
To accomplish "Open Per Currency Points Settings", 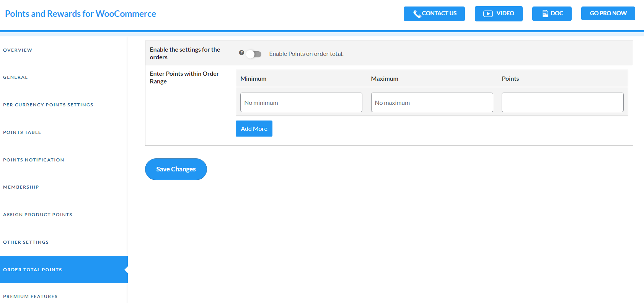I will 48,105.
